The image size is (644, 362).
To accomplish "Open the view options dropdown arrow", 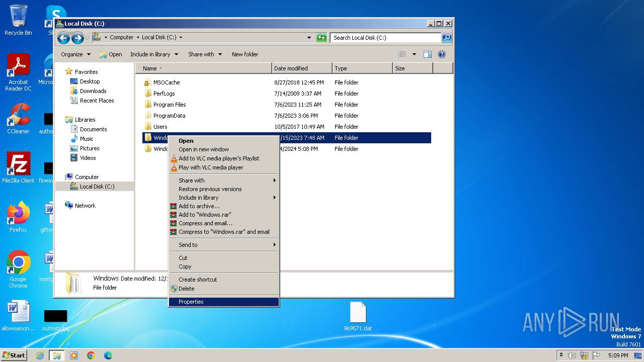I will (x=414, y=54).
